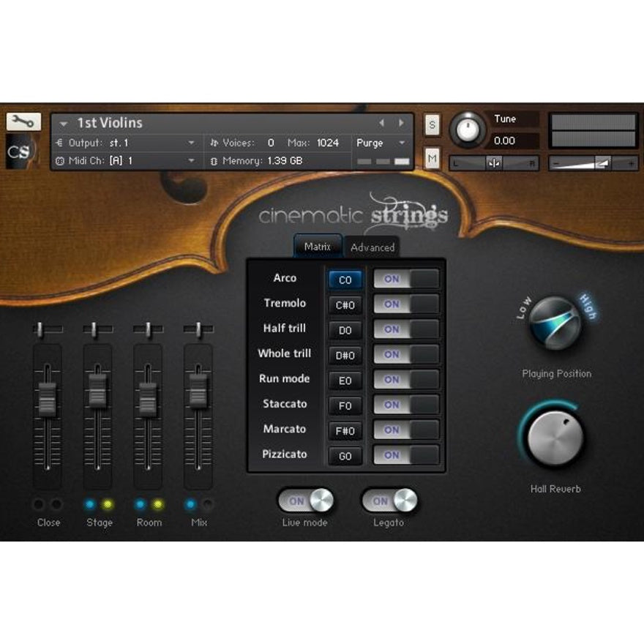Solo the 1st Violins instrument
Viewport: 644px width, 644px height.
pyautogui.click(x=431, y=126)
